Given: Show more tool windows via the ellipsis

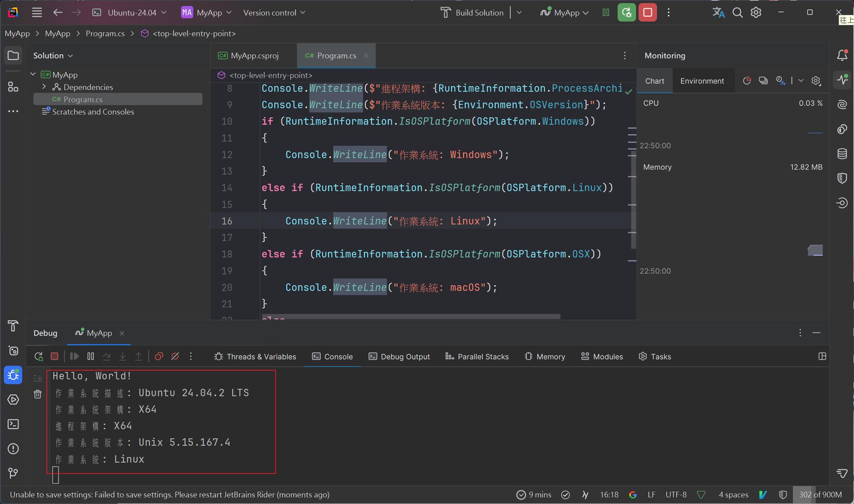Looking at the screenshot, I should click(13, 111).
